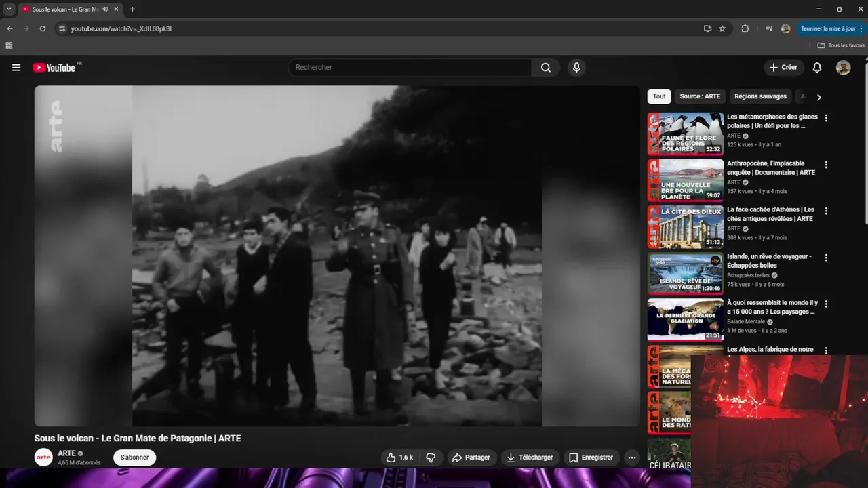Open title La face cachée d'Athènes
This screenshot has width=868, height=488.
pos(770,214)
